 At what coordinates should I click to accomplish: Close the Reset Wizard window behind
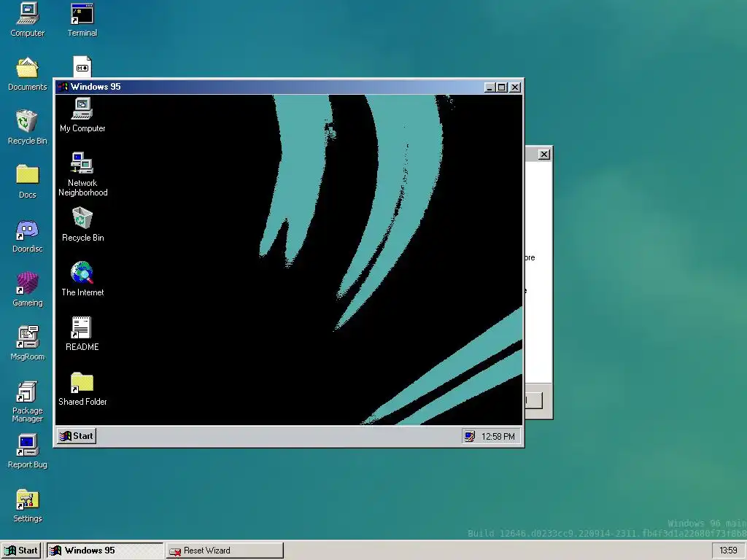click(543, 155)
